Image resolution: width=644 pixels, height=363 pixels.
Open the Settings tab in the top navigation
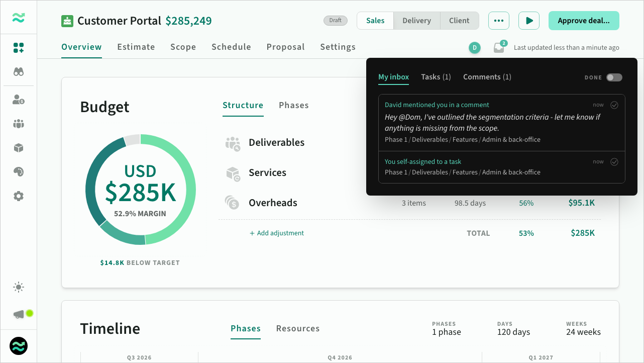click(338, 47)
